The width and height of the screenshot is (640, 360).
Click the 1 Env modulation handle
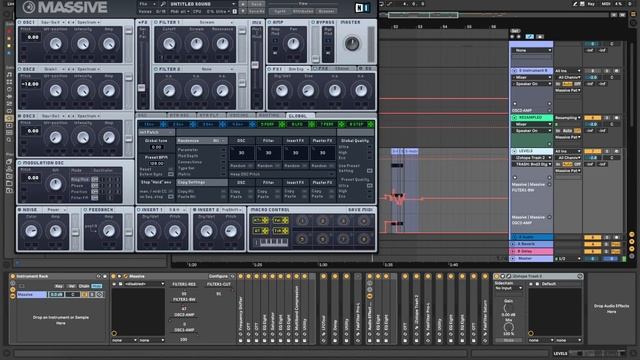163,124
